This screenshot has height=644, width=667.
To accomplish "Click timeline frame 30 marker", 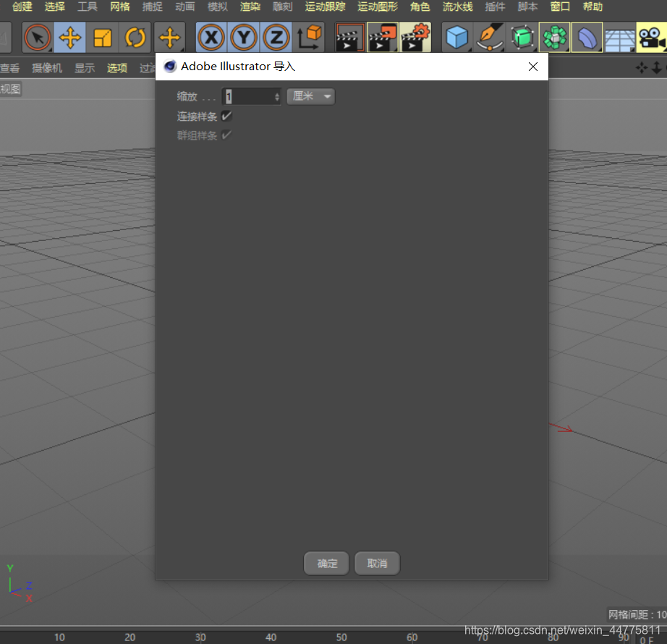I will (200, 637).
